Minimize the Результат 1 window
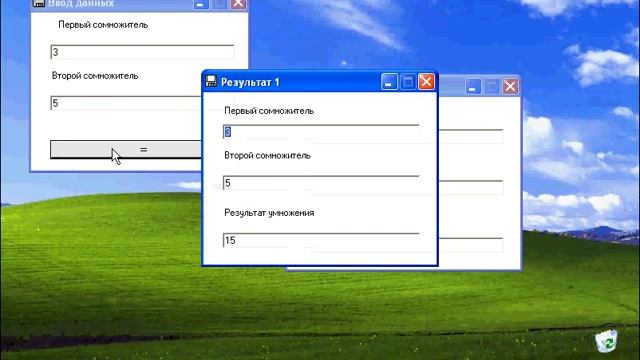640x360 pixels. coord(389,82)
